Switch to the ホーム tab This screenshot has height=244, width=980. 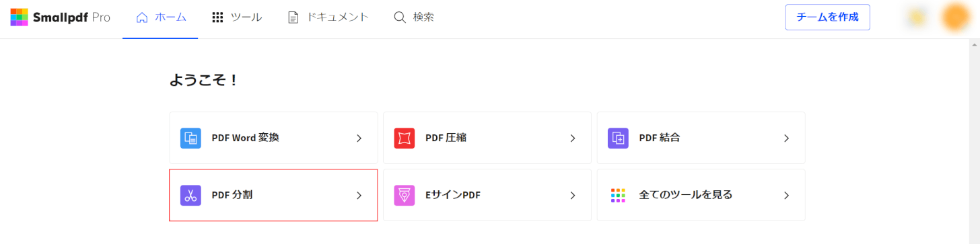click(x=161, y=18)
